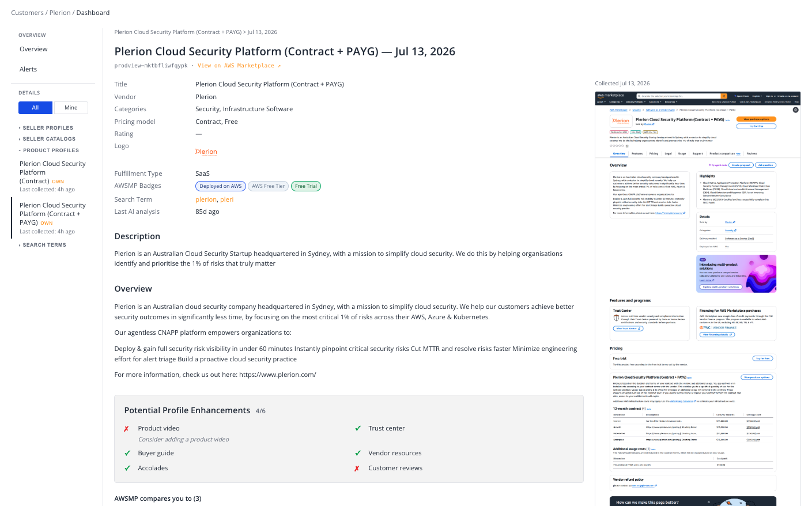Click the Plerion vendor value

(x=206, y=97)
